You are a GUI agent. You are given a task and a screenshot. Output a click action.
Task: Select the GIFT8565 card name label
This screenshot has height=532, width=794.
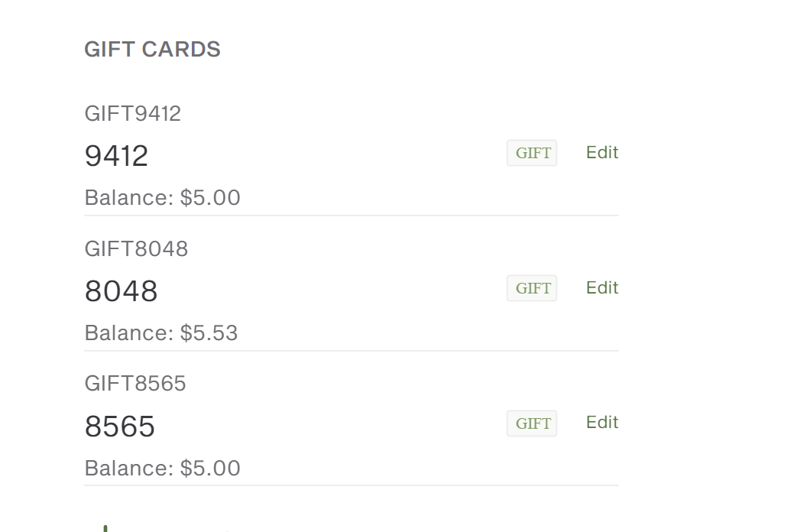(x=135, y=384)
